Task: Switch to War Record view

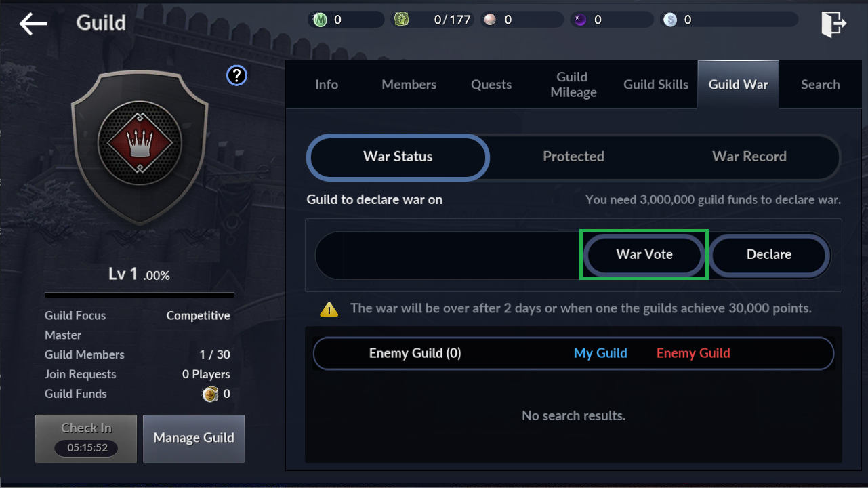Action: pyautogui.click(x=749, y=157)
